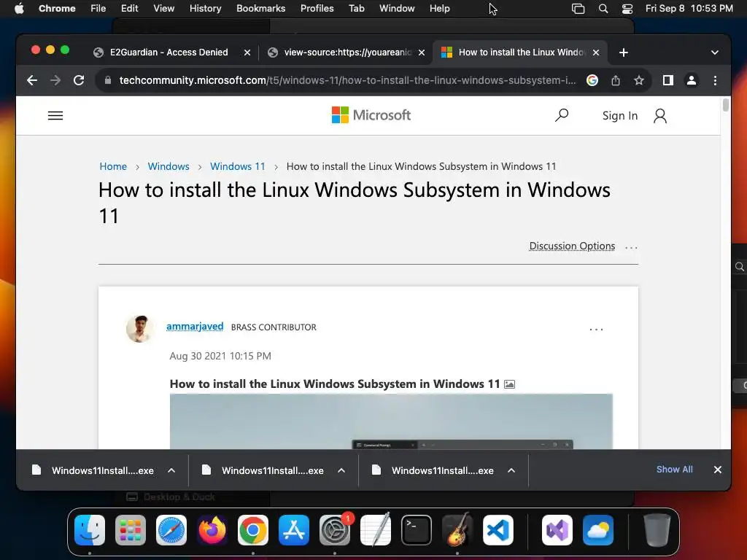
Task: Open GarageBand from the Dock
Action: tap(457, 530)
